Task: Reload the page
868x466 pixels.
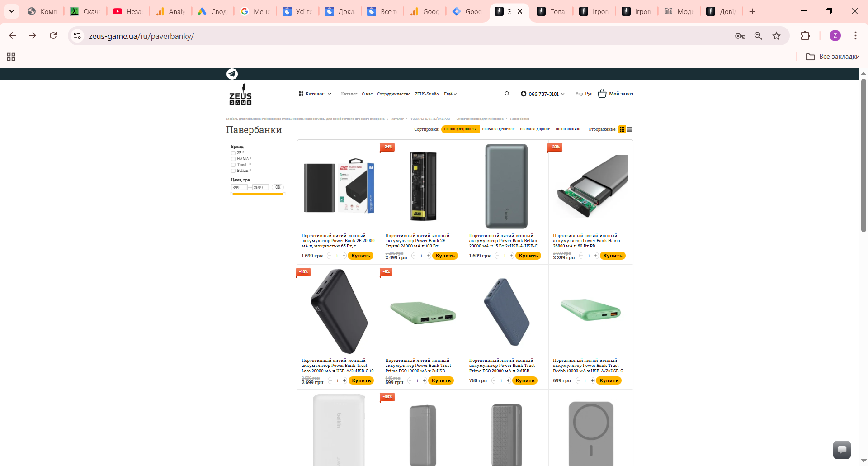Action: 53,36
